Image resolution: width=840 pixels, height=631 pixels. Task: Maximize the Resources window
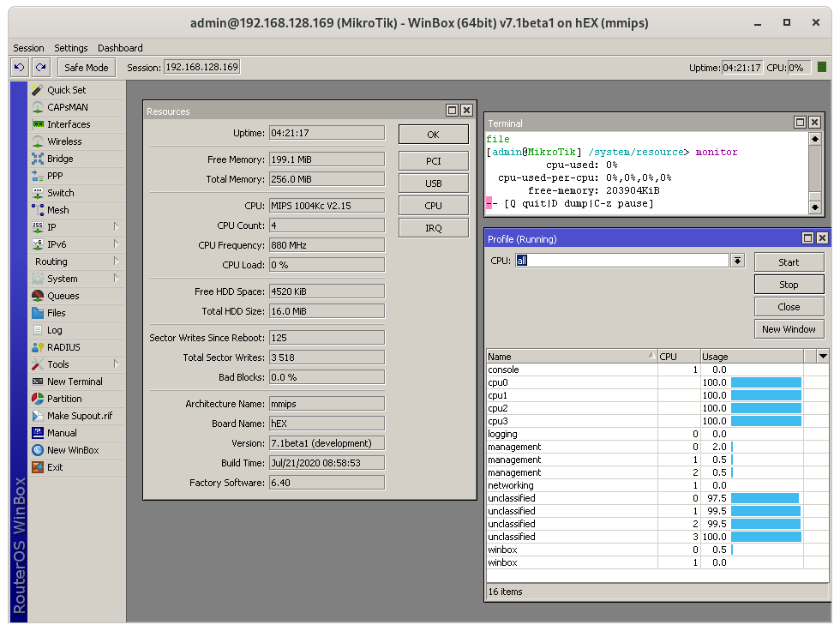[453, 111]
